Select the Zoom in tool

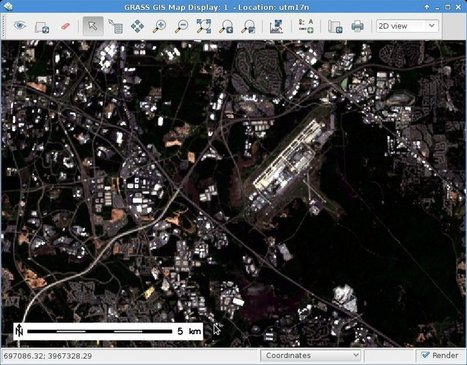point(159,26)
